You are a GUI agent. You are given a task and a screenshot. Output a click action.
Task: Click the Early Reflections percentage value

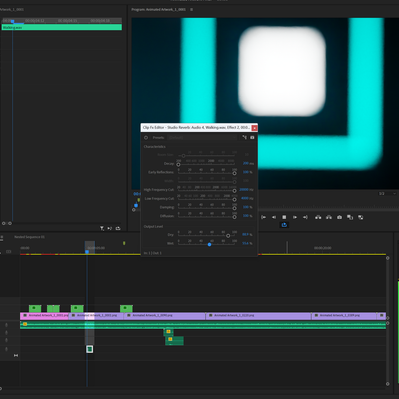246,172
